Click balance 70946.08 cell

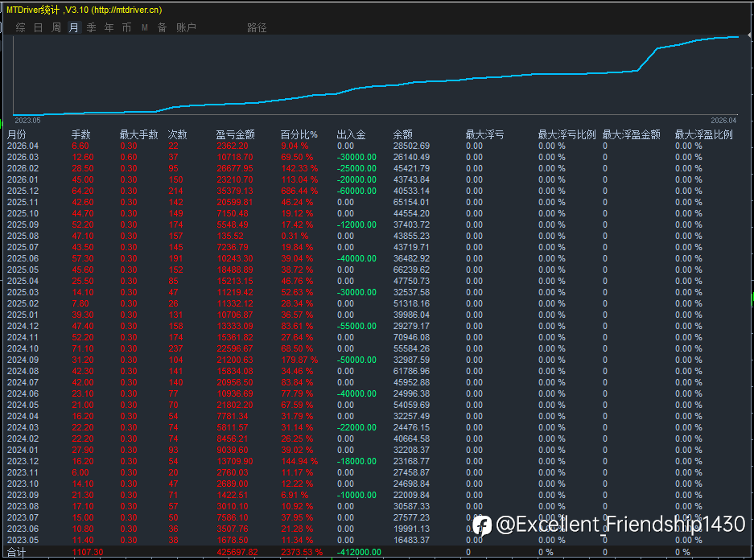tap(411, 337)
